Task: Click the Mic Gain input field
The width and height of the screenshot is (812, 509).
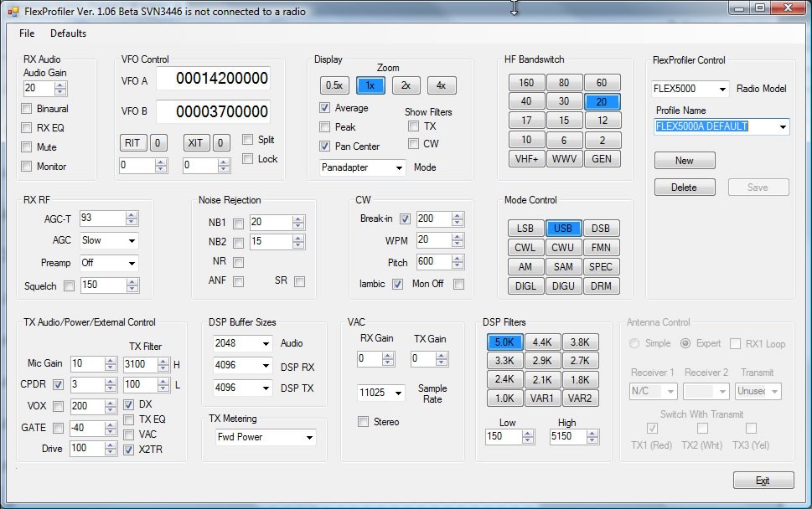Action: point(87,363)
